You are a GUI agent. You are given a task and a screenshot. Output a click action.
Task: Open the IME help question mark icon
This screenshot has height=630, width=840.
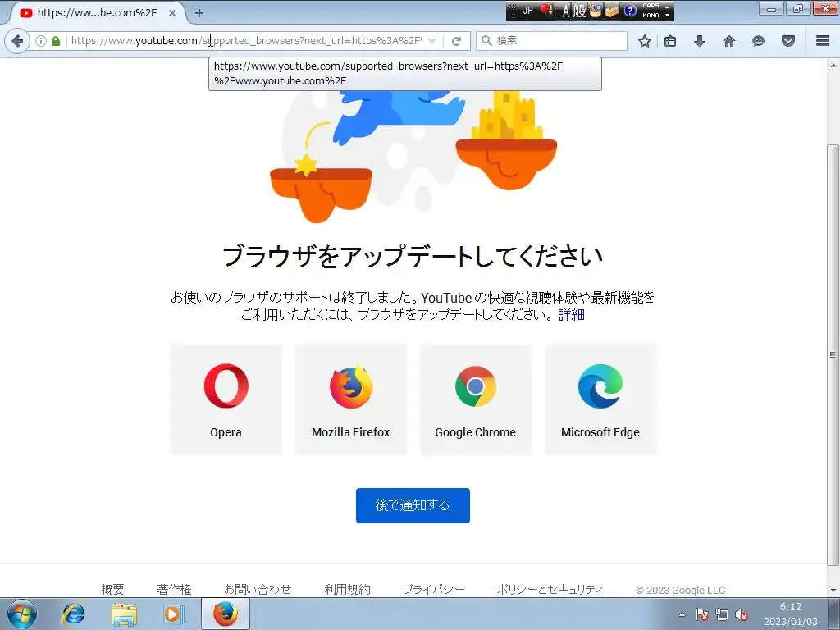click(630, 10)
